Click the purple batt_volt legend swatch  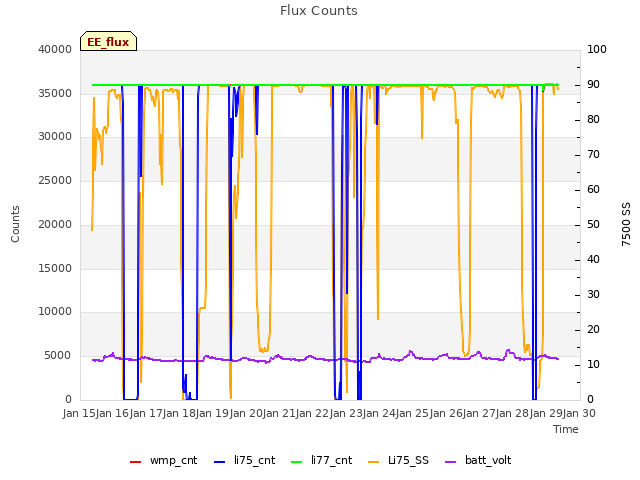(x=450, y=462)
